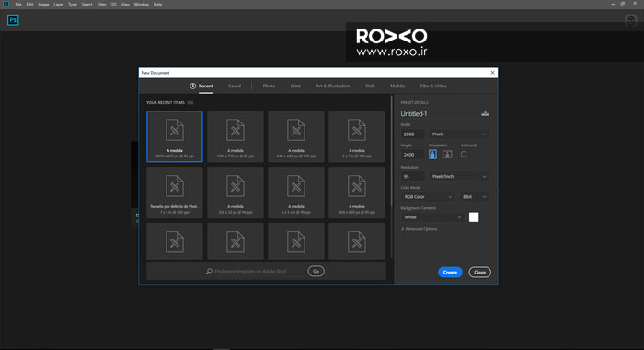Click the Adobe Stock search magnifier icon

[x=209, y=271]
